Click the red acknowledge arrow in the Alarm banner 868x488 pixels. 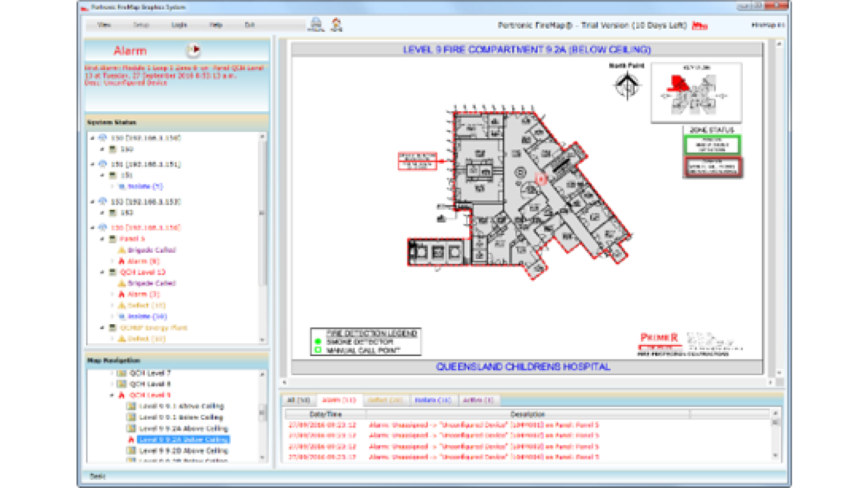(193, 49)
